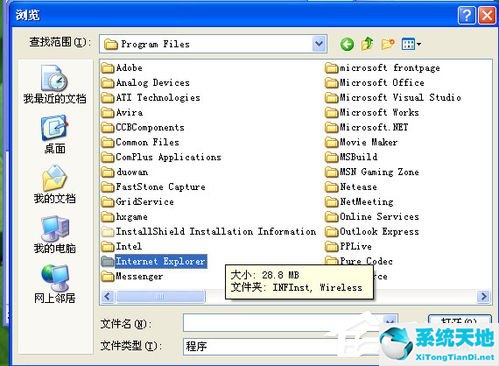Click the Online Services folder name

tap(379, 217)
